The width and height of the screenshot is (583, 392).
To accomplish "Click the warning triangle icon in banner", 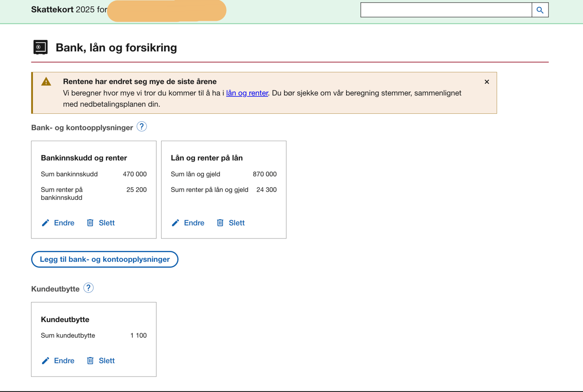I will pos(46,82).
